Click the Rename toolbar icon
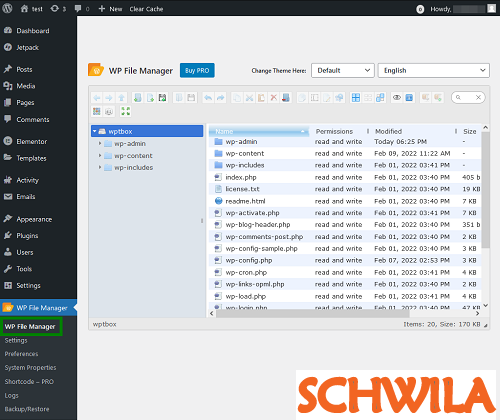Viewport: 500px width, 420px height. pos(314,98)
